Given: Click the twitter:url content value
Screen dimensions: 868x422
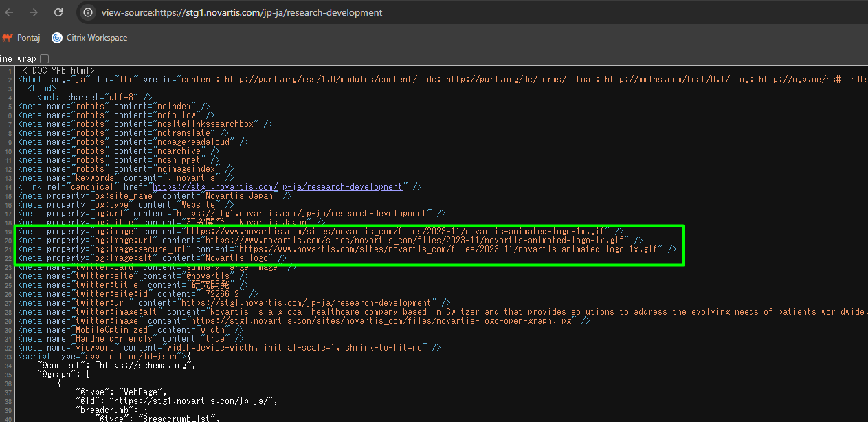Looking at the screenshot, I should pos(307,302).
